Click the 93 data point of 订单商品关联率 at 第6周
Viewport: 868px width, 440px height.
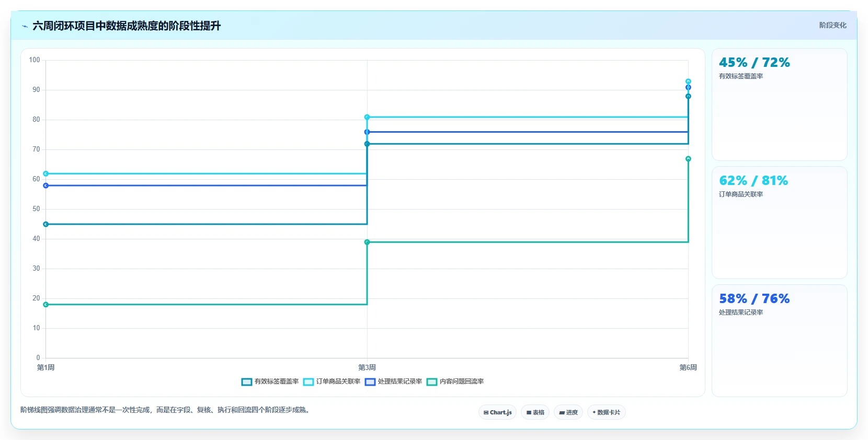[x=688, y=82]
